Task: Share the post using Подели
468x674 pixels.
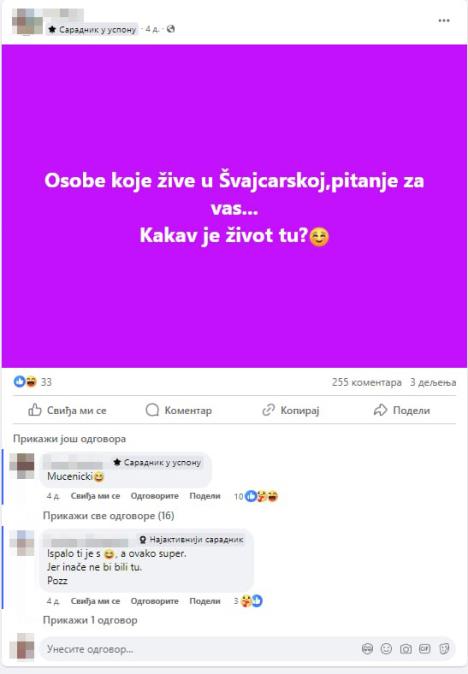Action: pyautogui.click(x=402, y=410)
